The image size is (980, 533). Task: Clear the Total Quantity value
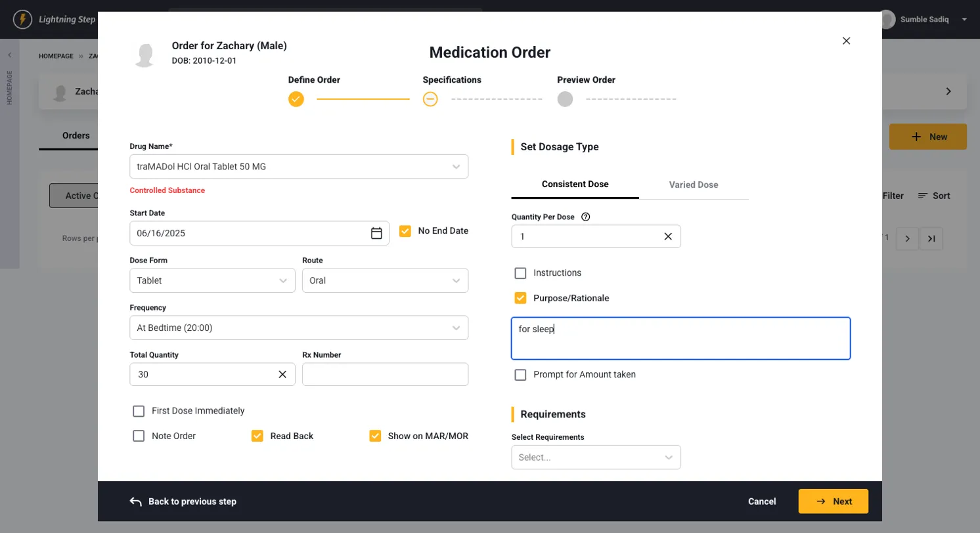pos(282,374)
